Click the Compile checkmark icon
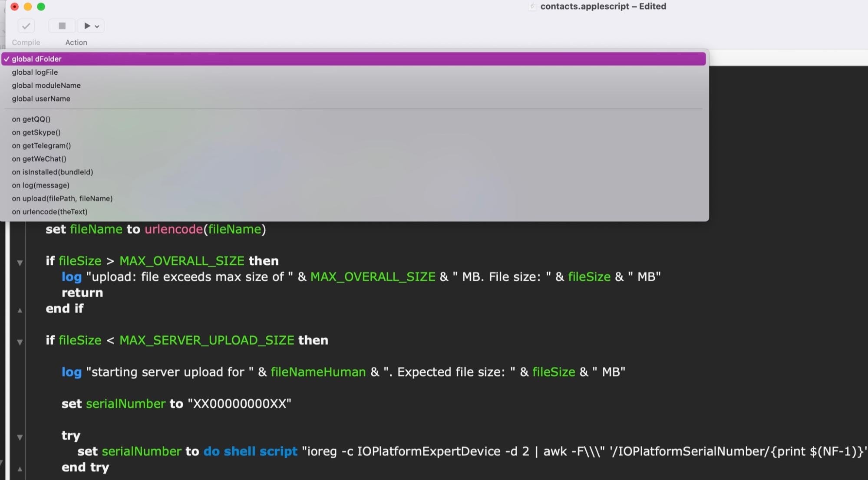 click(26, 26)
